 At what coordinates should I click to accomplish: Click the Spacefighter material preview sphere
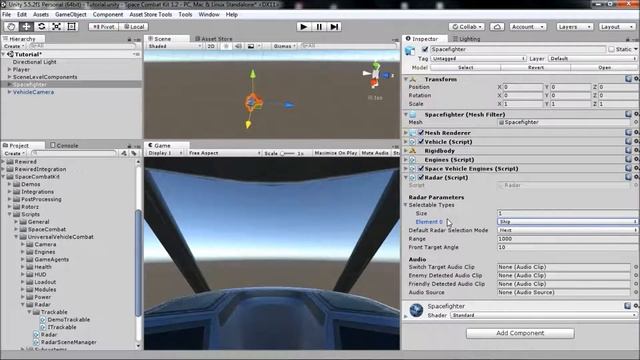click(x=416, y=310)
